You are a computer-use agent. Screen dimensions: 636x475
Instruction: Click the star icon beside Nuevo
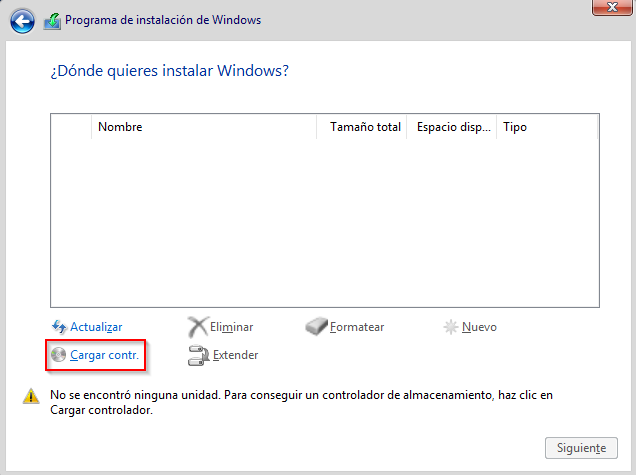(452, 327)
